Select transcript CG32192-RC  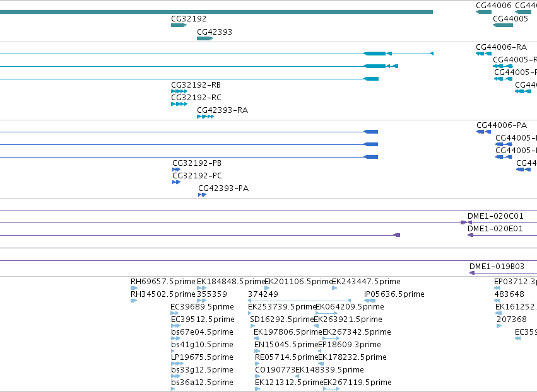pos(196,98)
